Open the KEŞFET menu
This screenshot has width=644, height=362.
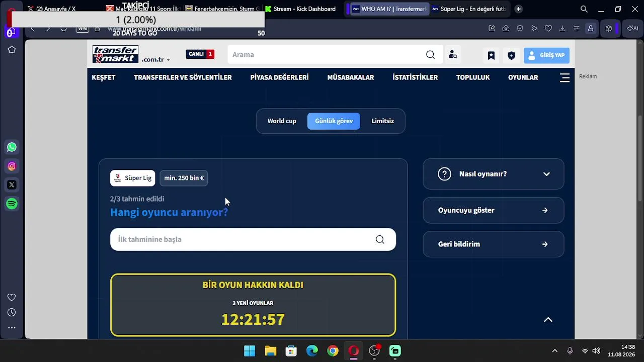pyautogui.click(x=104, y=77)
